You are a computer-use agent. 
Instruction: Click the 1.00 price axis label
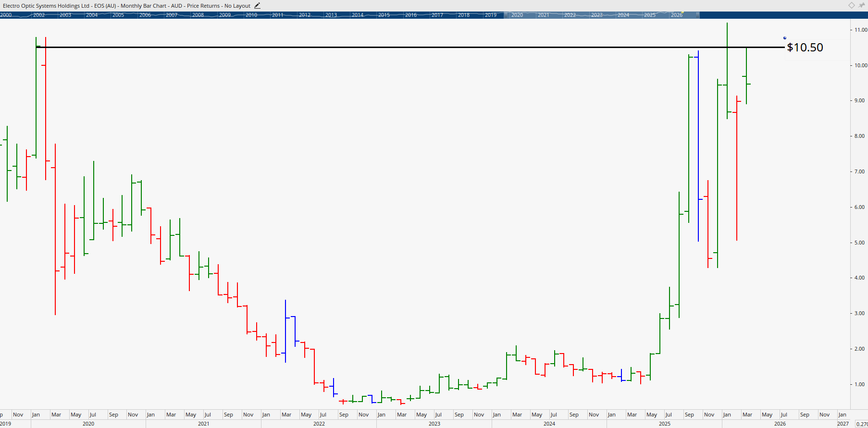[x=859, y=384]
